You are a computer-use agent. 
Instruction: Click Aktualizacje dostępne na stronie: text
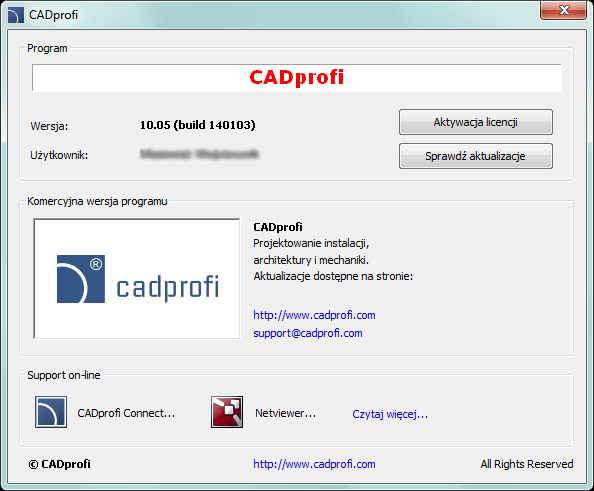[333, 276]
